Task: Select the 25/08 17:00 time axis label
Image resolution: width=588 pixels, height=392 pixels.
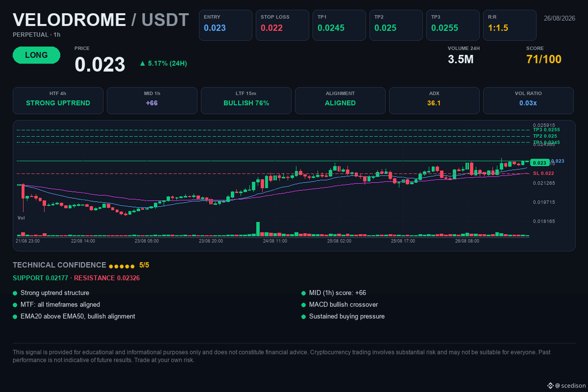Action: pos(403,241)
